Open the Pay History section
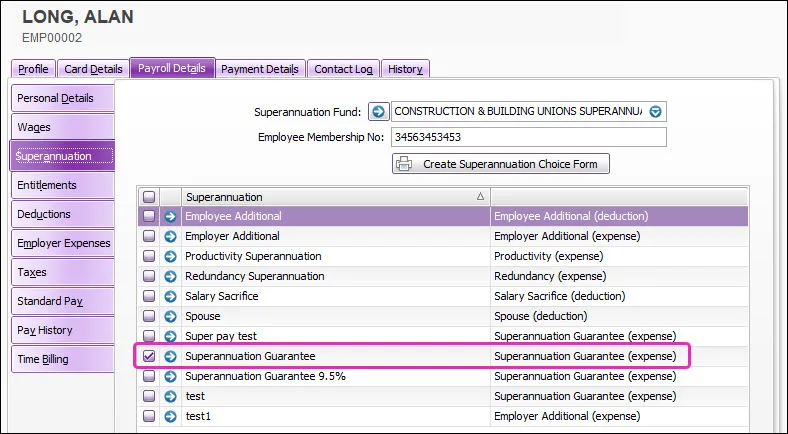The height and width of the screenshot is (434, 788). pyautogui.click(x=63, y=331)
